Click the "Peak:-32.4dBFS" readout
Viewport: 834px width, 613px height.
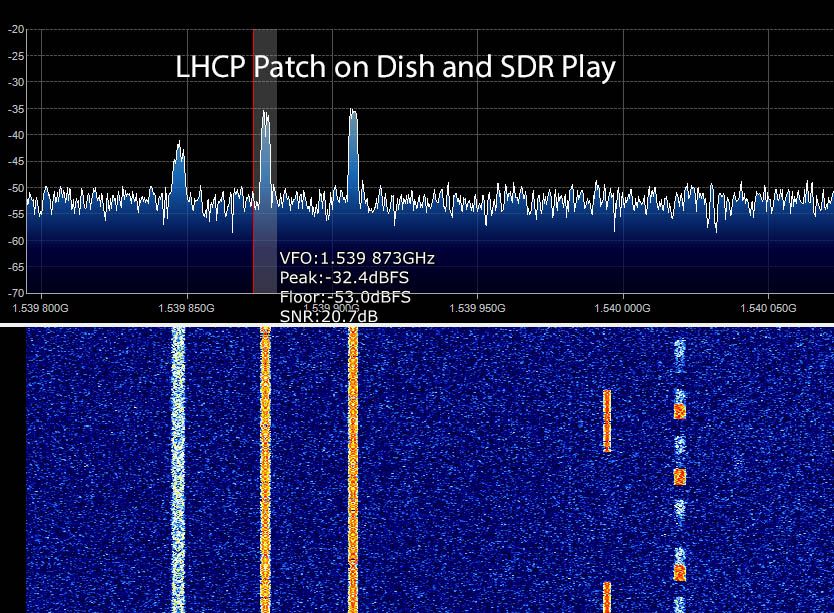(344, 277)
